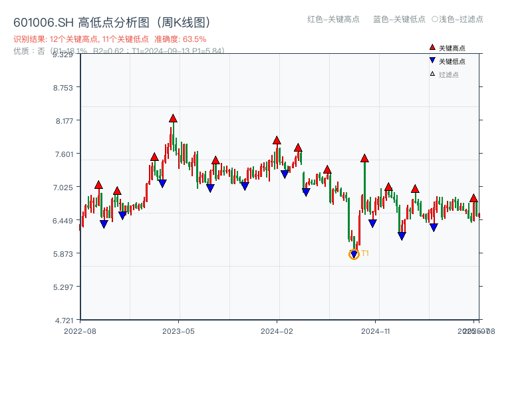Click the blue triangle marker below the lowest dip
Image resolution: width=532 pixels, height=399 pixels.
pos(353,253)
